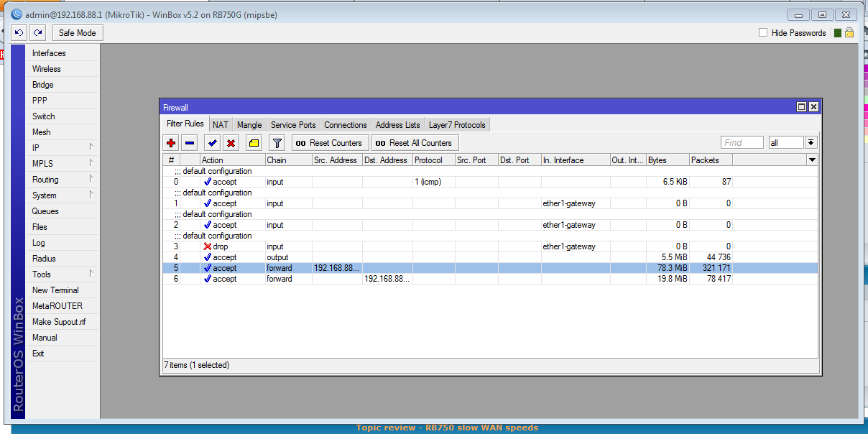
Task: Open Wireless from sidebar menu
Action: [63, 68]
